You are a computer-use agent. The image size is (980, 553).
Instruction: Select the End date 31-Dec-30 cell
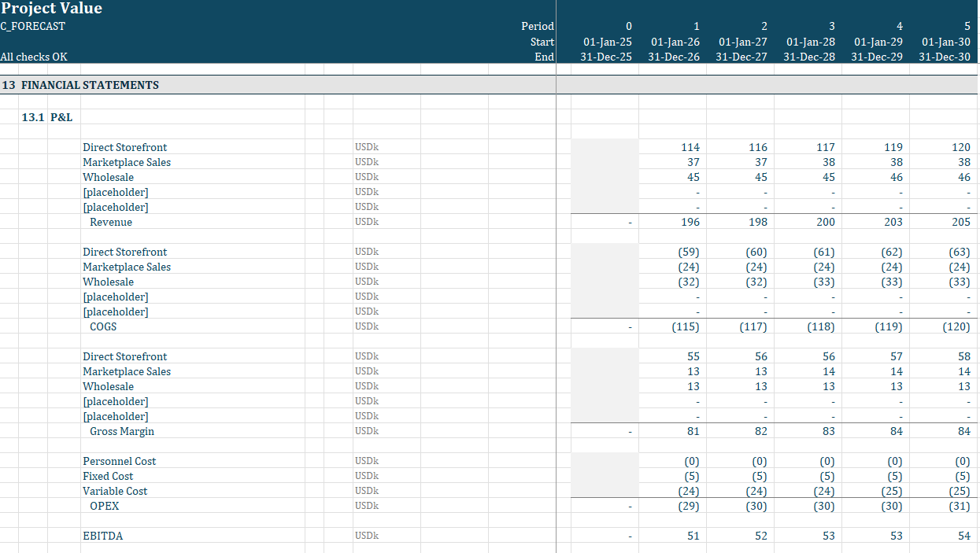point(944,57)
